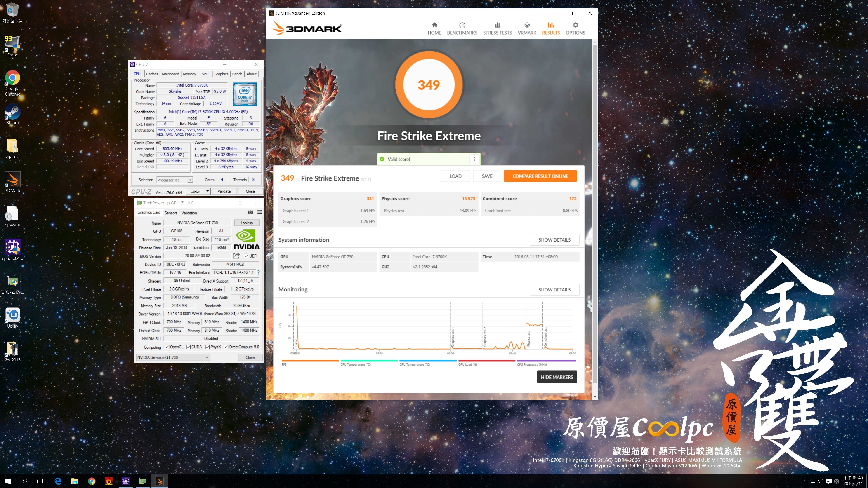Open the GPU-Z Validation tab
This screenshot has height=488, width=868.
coord(189,213)
